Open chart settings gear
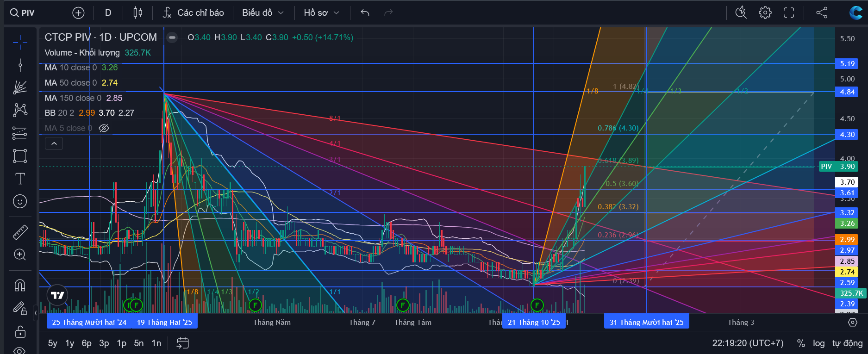The height and width of the screenshot is (354, 868). (765, 13)
